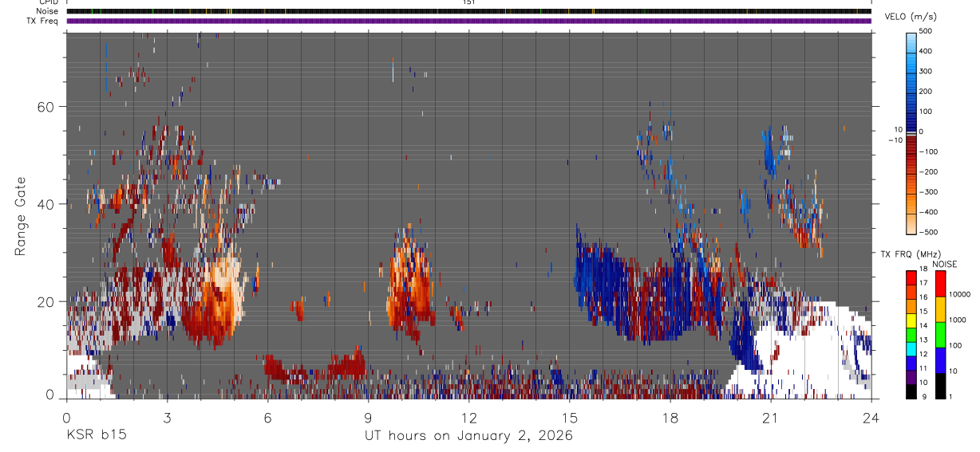Click the 15 tick on the UT hours axis
Viewport: 980px width, 452px height.
coord(570,417)
